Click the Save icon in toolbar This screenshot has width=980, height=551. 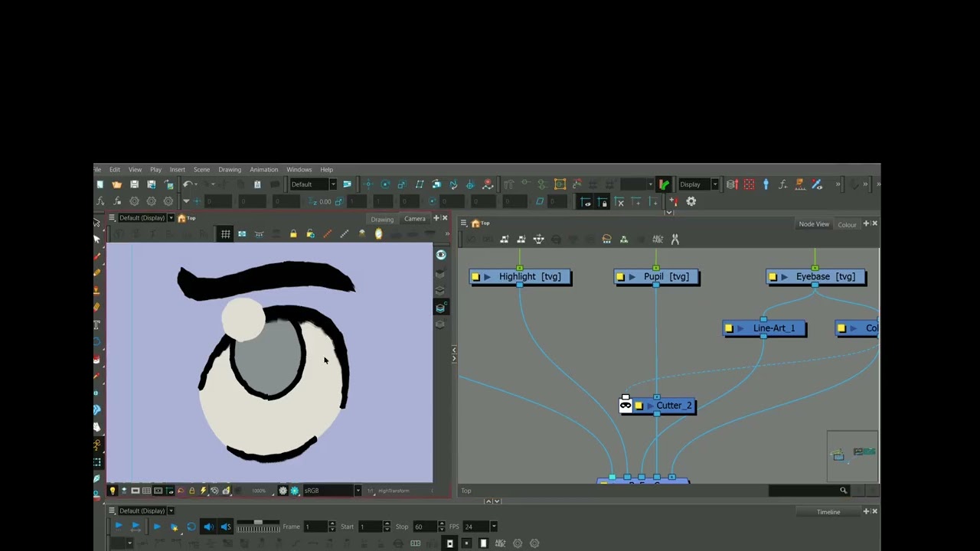[x=134, y=184]
